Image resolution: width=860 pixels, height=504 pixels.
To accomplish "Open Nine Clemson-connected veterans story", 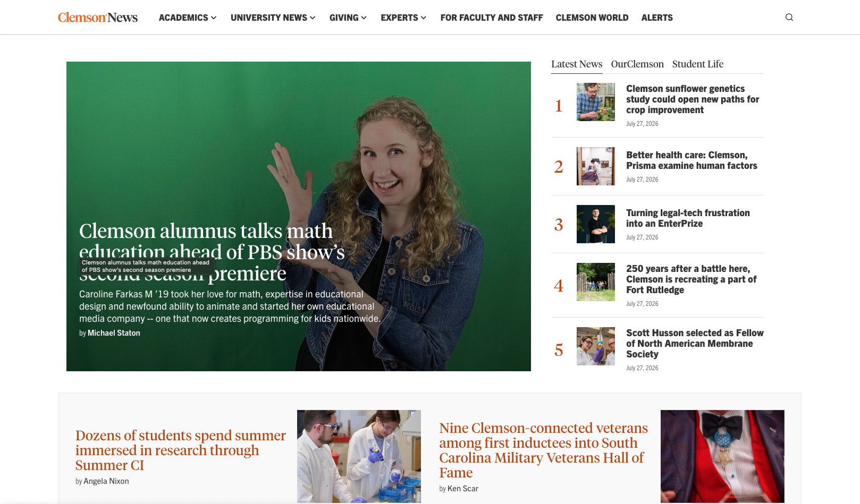I will pos(543,450).
